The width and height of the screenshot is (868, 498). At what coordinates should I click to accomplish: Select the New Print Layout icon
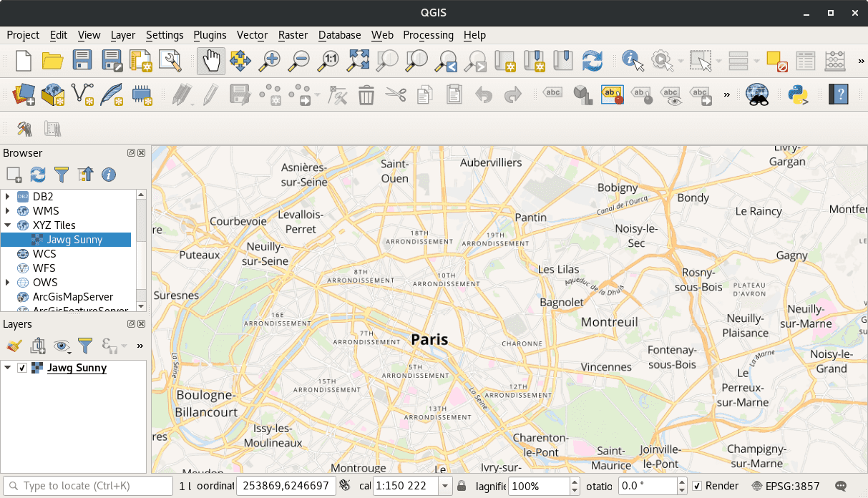[141, 60]
